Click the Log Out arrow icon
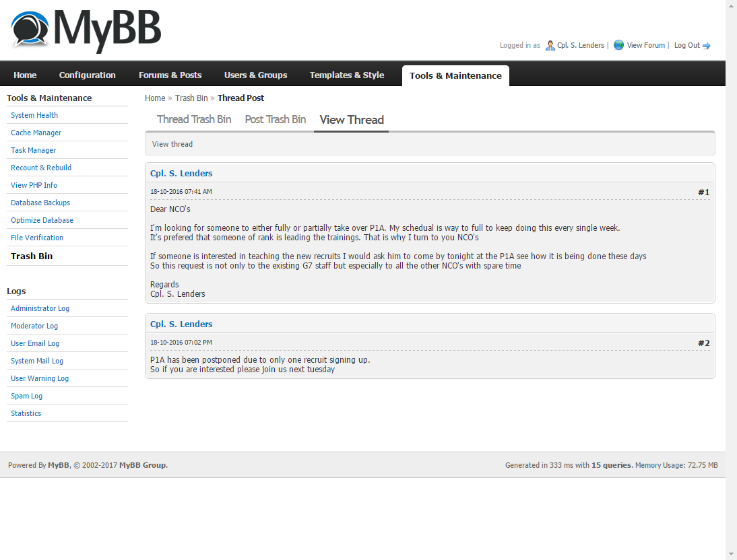This screenshot has width=737, height=560. coord(707,46)
